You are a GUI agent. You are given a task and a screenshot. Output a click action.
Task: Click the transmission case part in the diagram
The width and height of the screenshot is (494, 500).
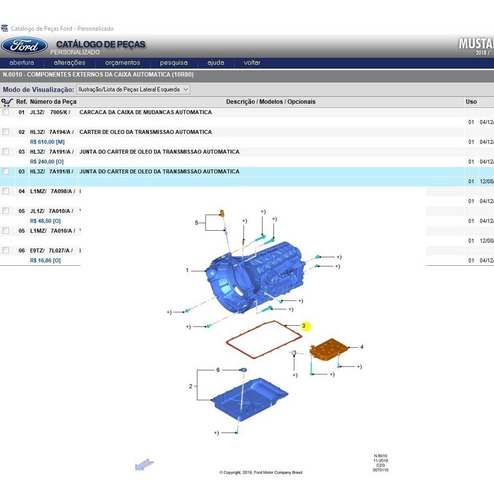(x=256, y=277)
